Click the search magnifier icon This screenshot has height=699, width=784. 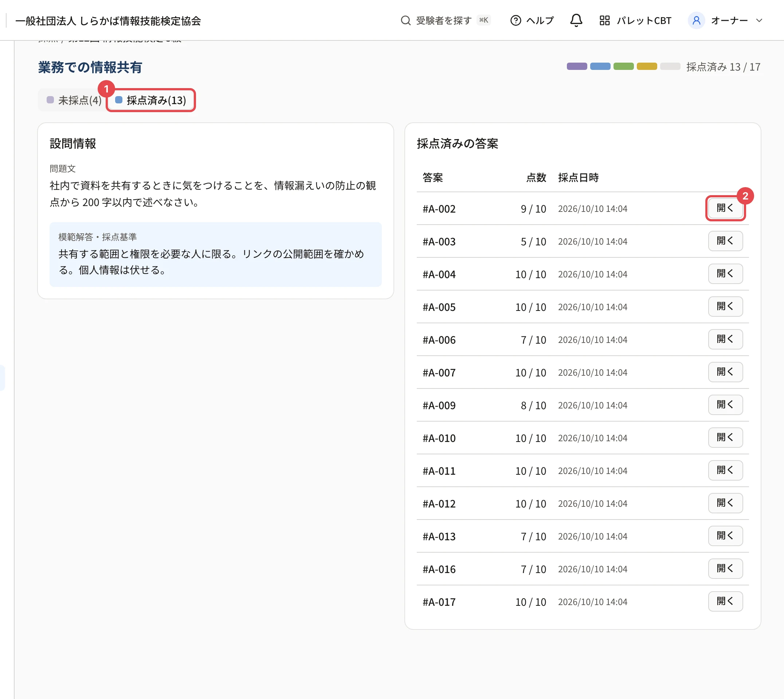pos(405,20)
